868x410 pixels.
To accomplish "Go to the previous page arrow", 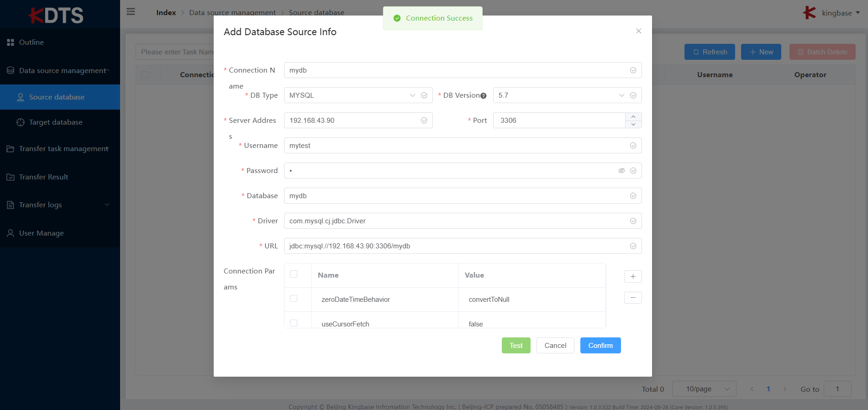I will coord(752,389).
